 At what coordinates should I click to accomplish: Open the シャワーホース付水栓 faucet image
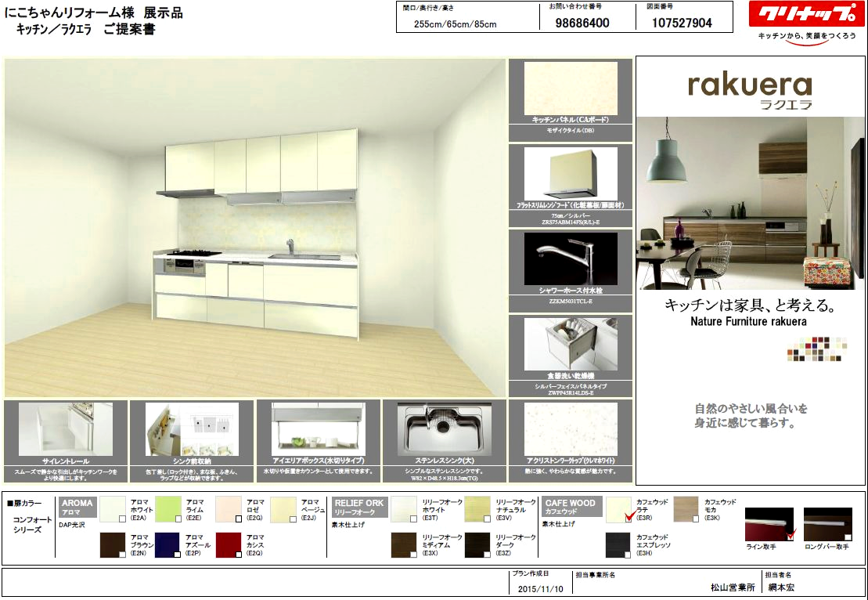[570, 258]
